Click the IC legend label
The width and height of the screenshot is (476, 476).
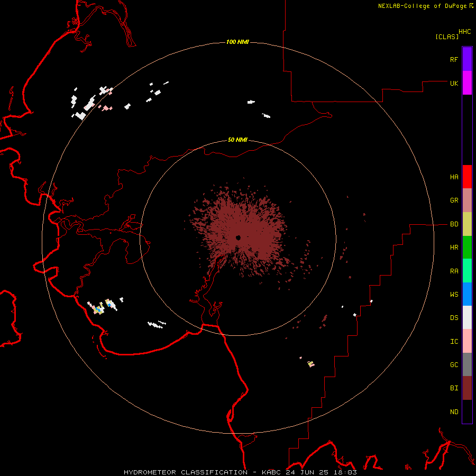(x=454, y=342)
